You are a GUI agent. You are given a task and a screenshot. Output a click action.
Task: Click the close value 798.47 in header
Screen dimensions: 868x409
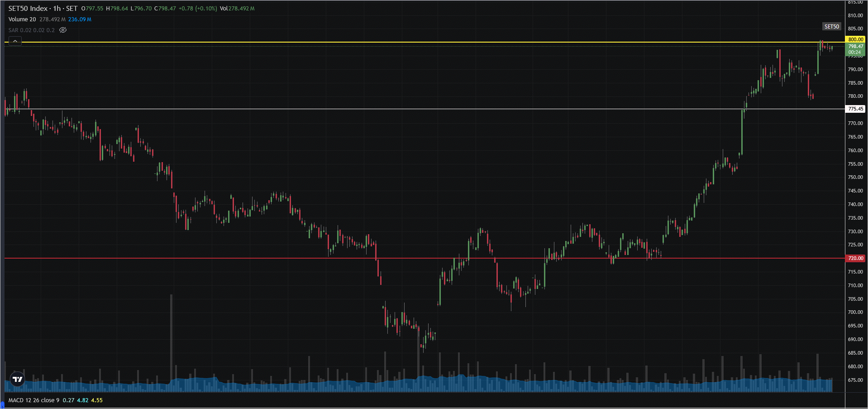[x=167, y=9]
